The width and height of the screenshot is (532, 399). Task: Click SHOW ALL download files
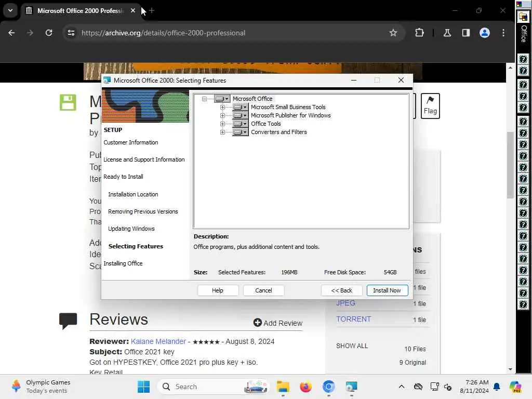(x=352, y=345)
